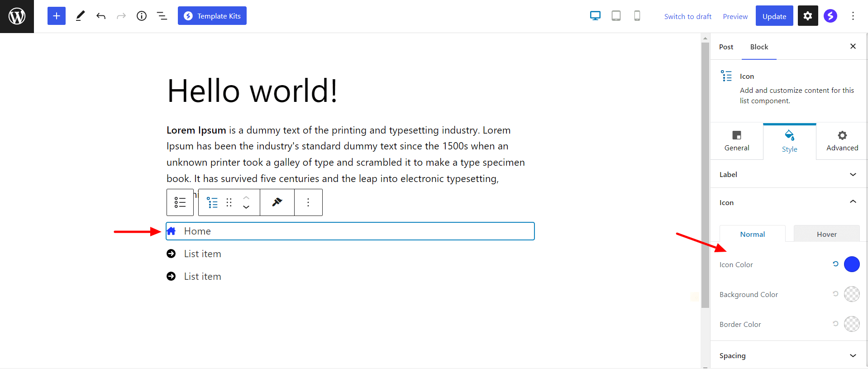The width and height of the screenshot is (868, 369).
Task: Switch to the Post tab
Action: click(726, 47)
